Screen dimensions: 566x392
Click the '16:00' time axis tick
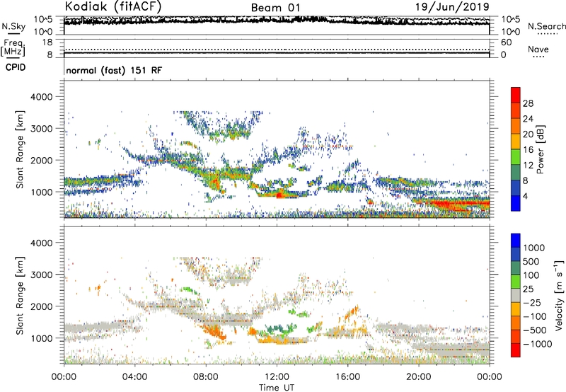tap(348, 377)
